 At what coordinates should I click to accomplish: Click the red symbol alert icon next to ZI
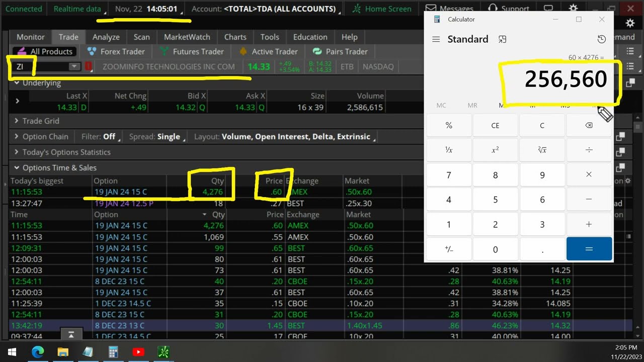pos(89,66)
